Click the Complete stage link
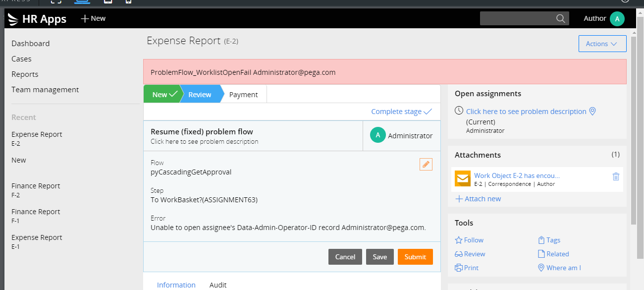This screenshot has width=644, height=290. pos(401,112)
